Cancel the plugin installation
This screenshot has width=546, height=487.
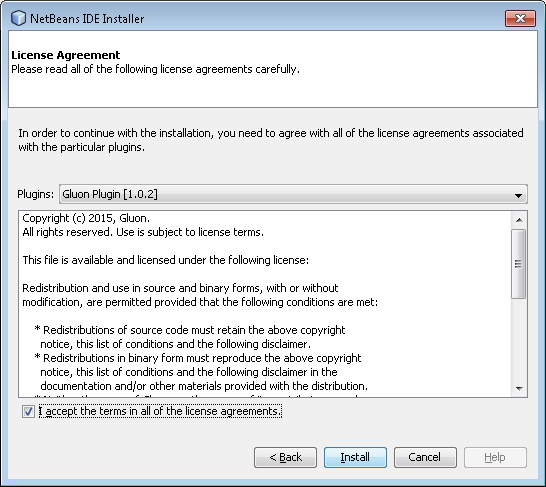point(425,457)
